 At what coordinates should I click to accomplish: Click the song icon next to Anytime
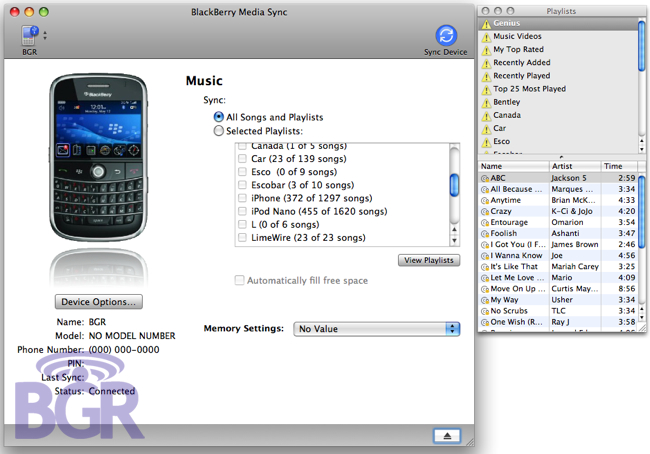[485, 201]
